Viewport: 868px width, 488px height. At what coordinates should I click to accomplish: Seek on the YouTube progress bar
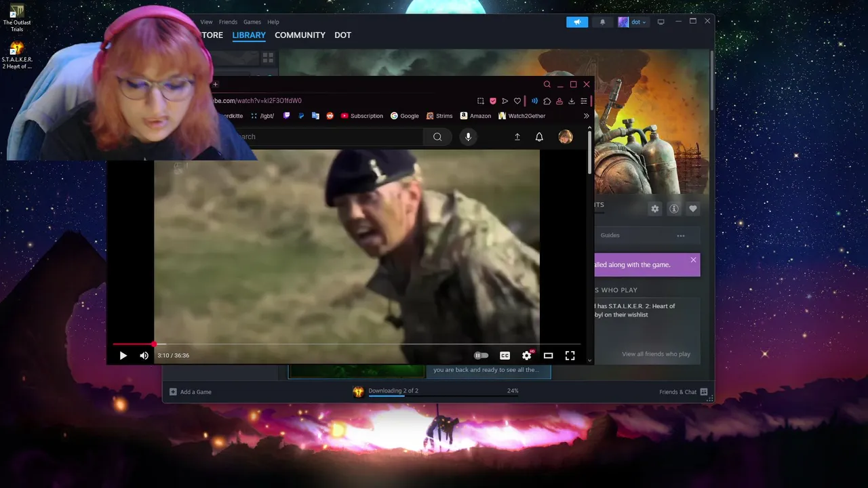(x=346, y=344)
